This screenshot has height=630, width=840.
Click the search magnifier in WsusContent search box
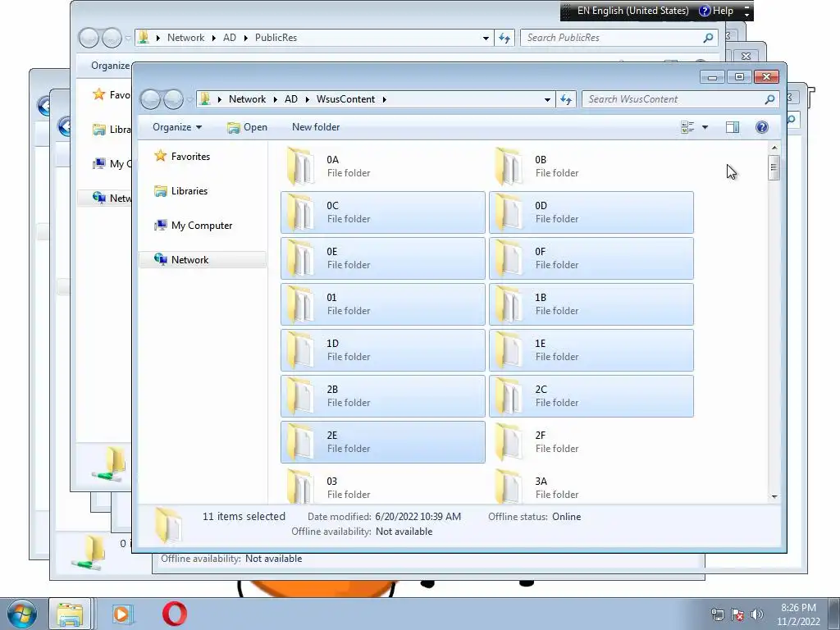(769, 99)
